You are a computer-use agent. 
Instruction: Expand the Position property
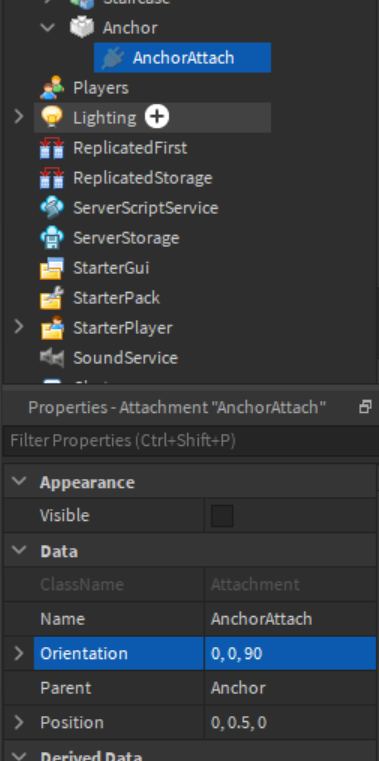click(x=18, y=722)
